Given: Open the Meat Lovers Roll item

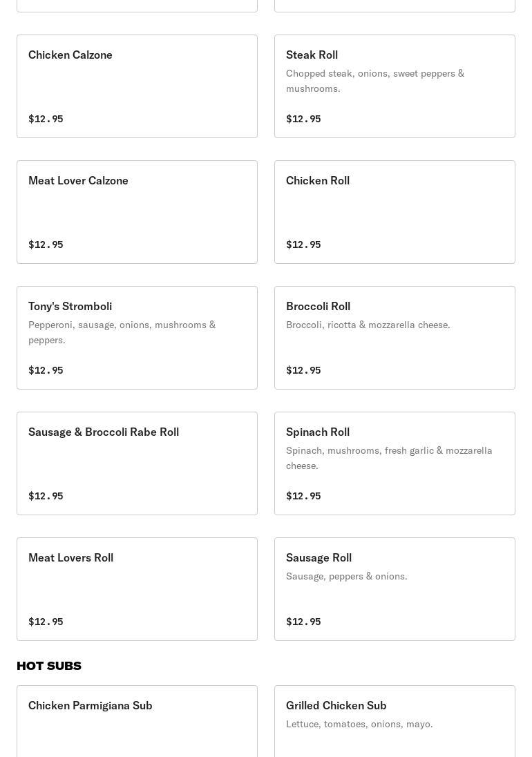Looking at the screenshot, I should (137, 589).
